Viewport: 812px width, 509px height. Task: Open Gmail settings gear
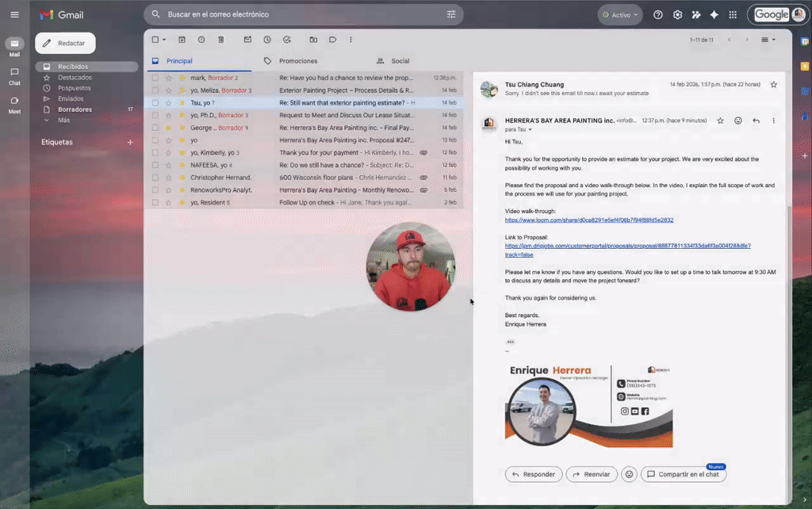click(x=677, y=14)
